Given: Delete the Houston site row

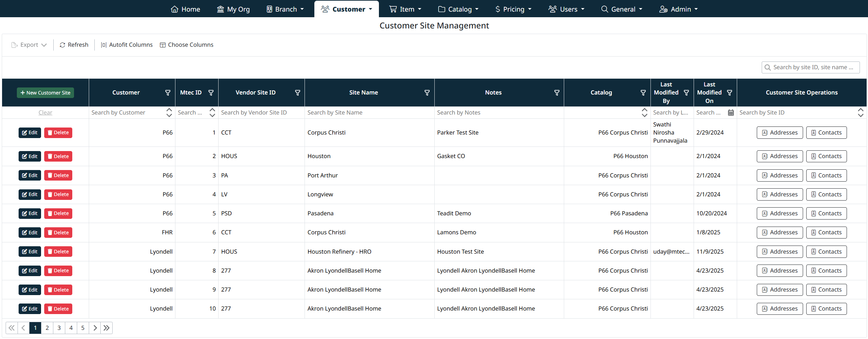Looking at the screenshot, I should click(58, 156).
